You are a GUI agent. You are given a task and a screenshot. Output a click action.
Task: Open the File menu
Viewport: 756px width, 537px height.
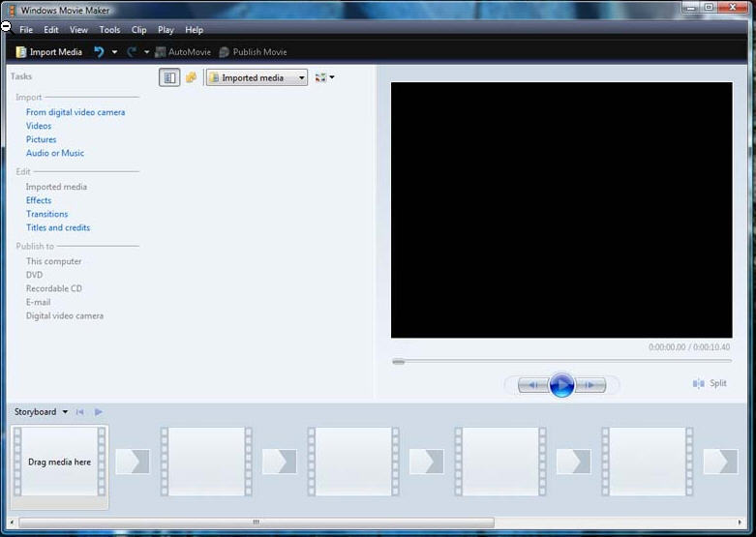coord(26,30)
